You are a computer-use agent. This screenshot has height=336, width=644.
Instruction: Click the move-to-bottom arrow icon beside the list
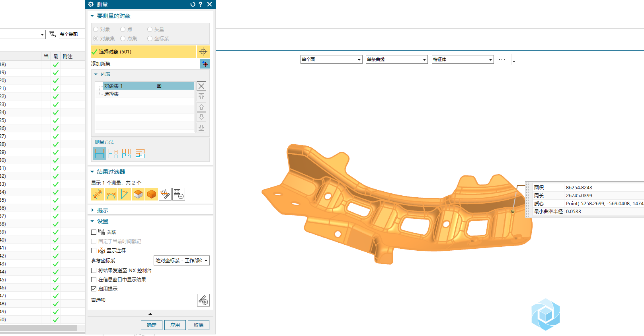(201, 128)
